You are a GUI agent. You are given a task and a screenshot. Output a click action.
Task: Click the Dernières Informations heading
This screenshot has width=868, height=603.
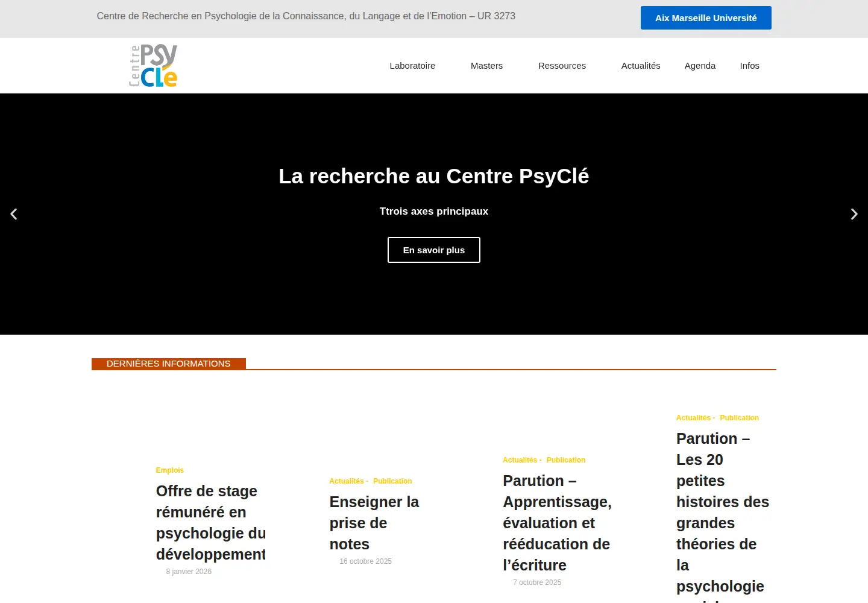coord(169,364)
